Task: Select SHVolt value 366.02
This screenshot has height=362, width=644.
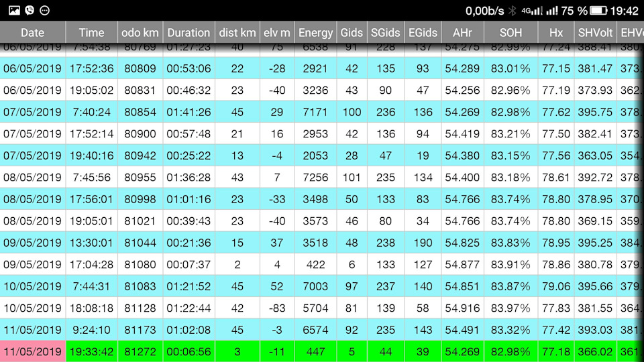Action: point(595,352)
